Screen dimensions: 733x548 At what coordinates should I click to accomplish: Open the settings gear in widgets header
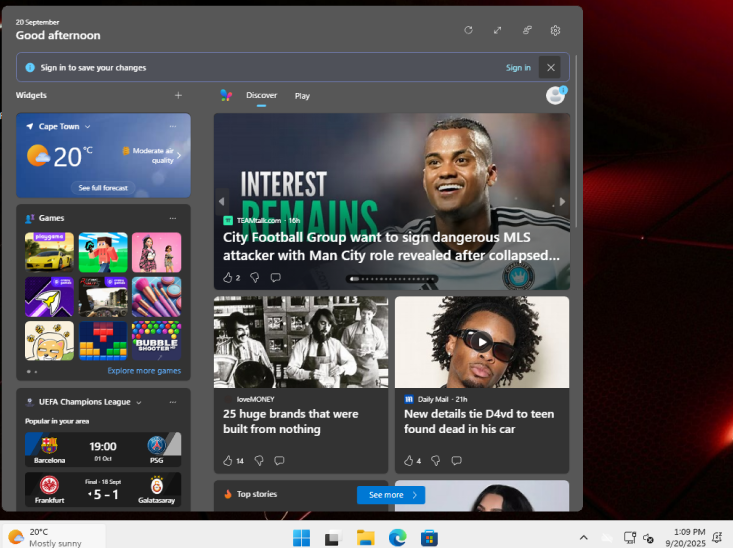click(x=555, y=30)
